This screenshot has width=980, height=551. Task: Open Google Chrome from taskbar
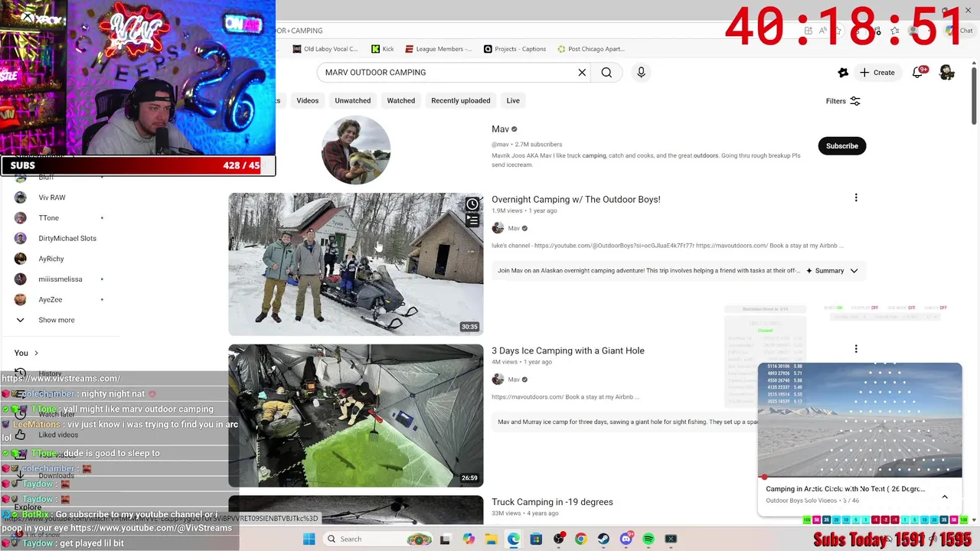[581, 539]
